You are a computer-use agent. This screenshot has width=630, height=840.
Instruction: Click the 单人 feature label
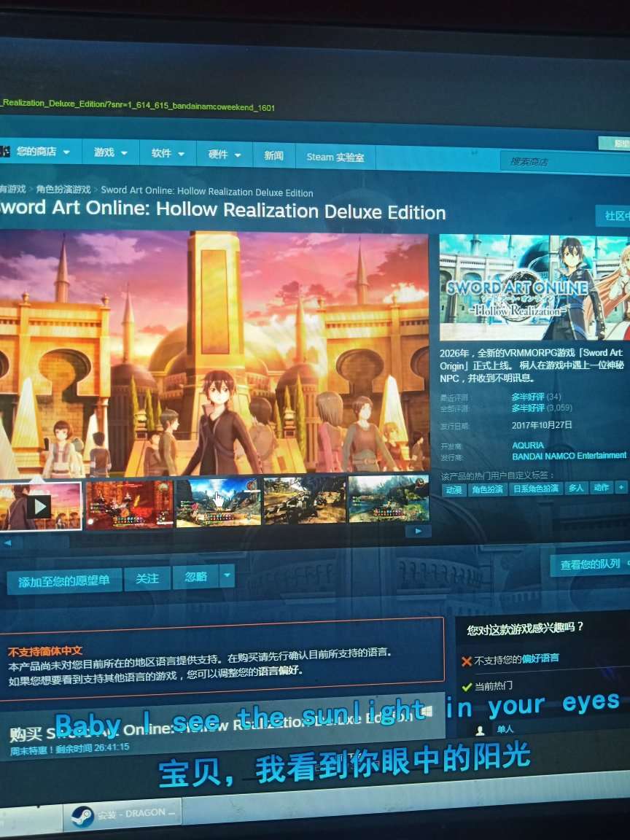[505, 729]
